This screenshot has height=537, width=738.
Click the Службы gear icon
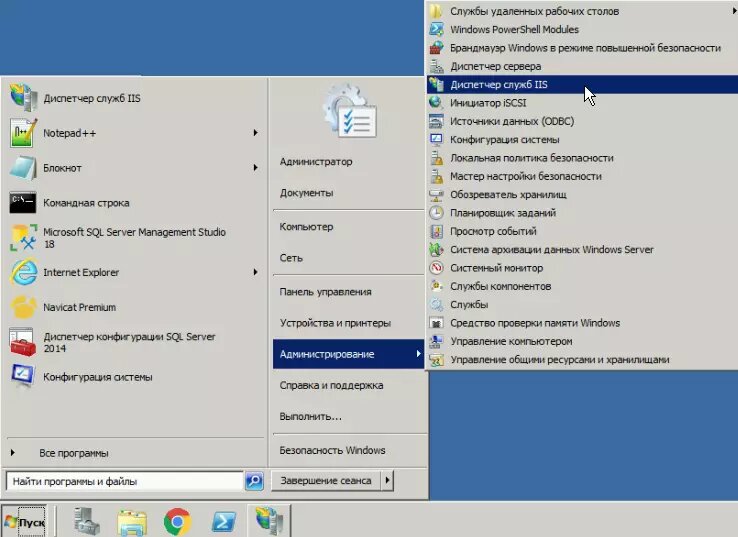tap(436, 305)
